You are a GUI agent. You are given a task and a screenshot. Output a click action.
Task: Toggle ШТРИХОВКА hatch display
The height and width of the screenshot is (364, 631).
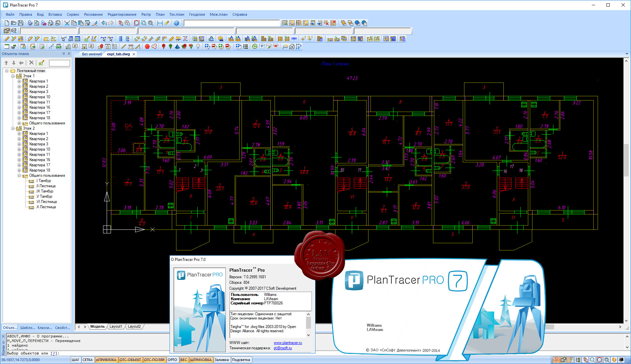(201, 360)
